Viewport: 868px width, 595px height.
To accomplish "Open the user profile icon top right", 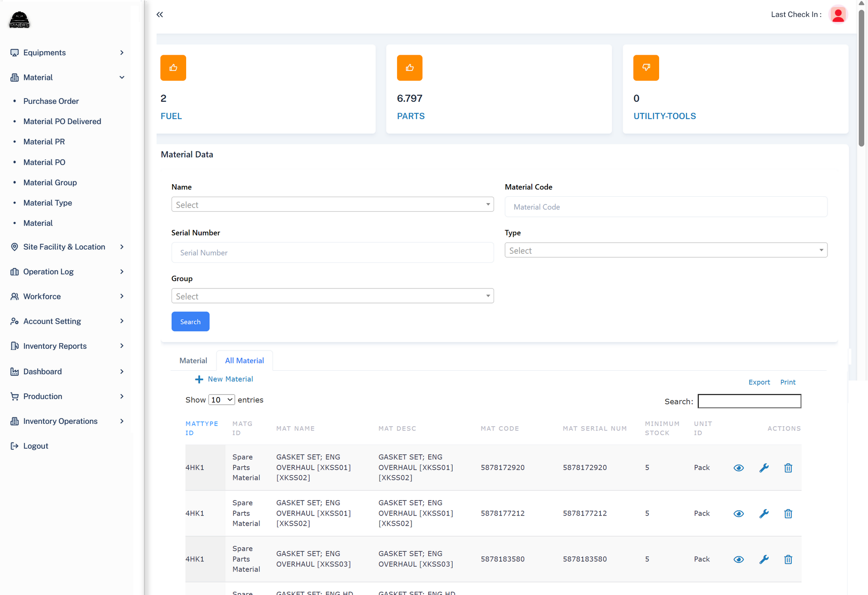I will 838,14.
